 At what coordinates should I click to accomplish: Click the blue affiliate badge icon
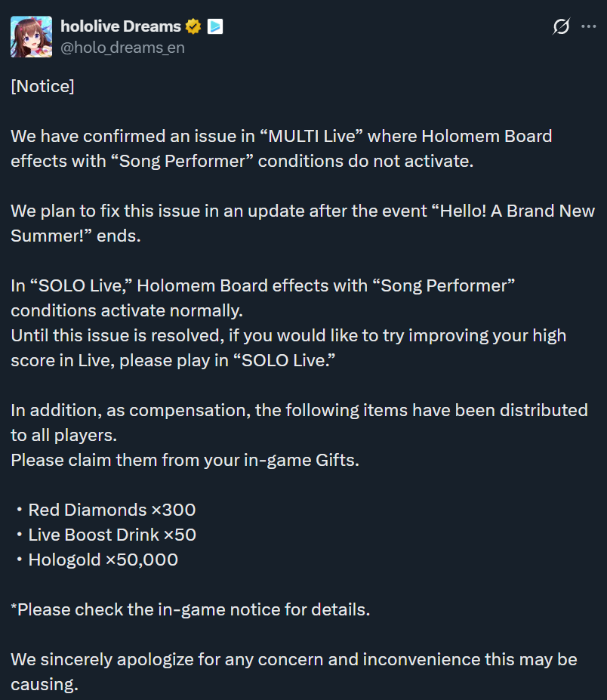point(215,26)
